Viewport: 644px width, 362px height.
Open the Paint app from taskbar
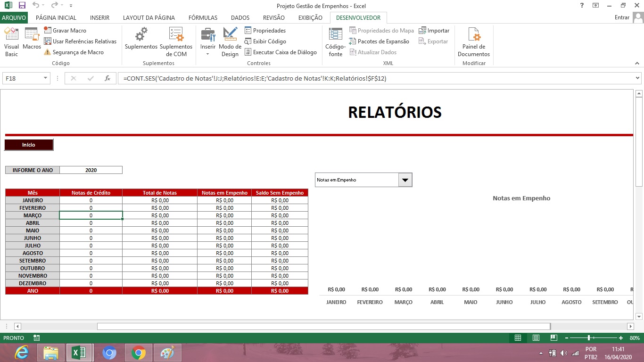pos(167,353)
